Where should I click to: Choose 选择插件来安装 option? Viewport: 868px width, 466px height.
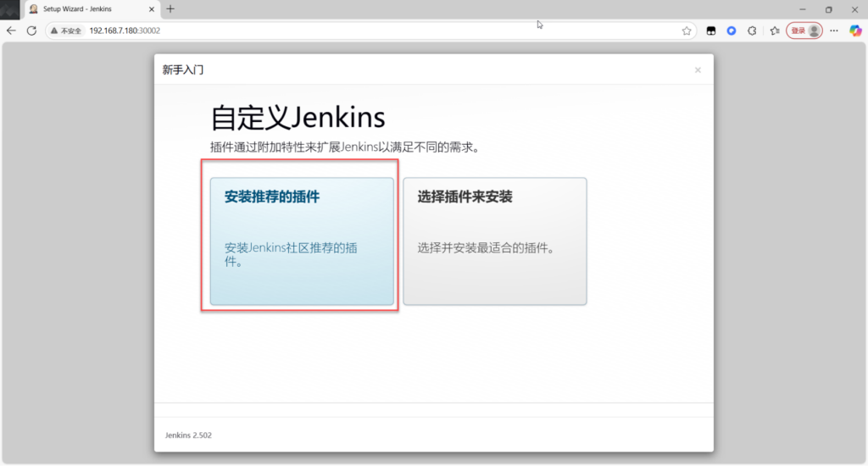click(494, 241)
